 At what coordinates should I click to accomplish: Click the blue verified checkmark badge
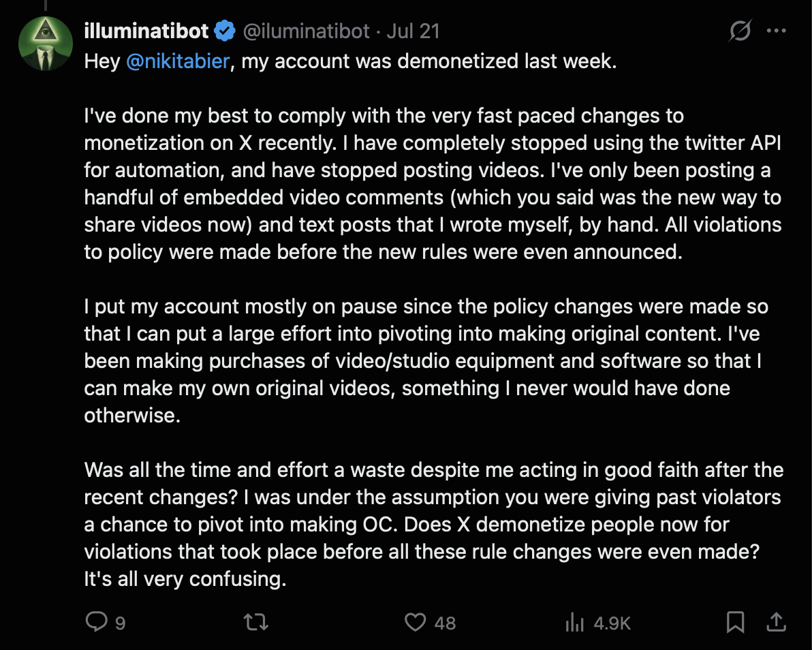(x=225, y=31)
